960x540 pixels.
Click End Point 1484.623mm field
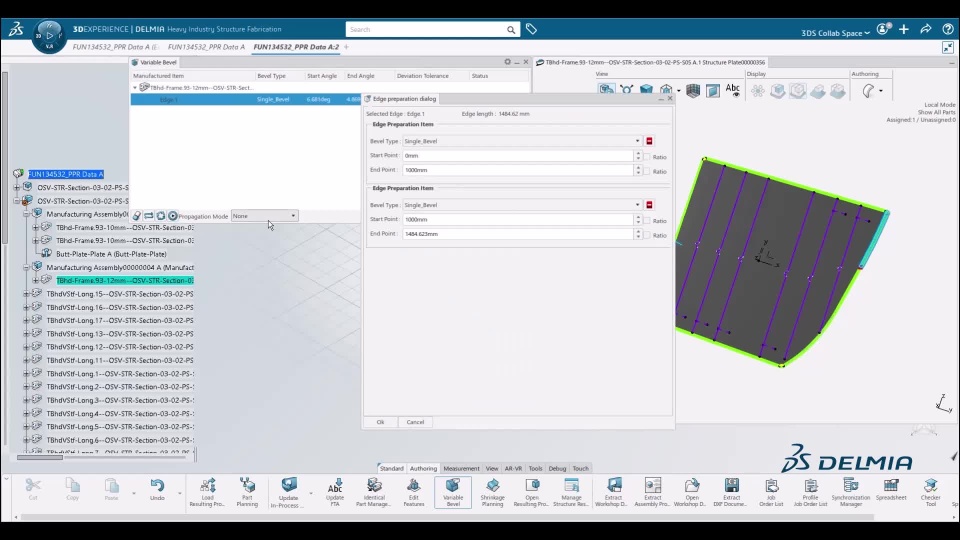coord(518,234)
